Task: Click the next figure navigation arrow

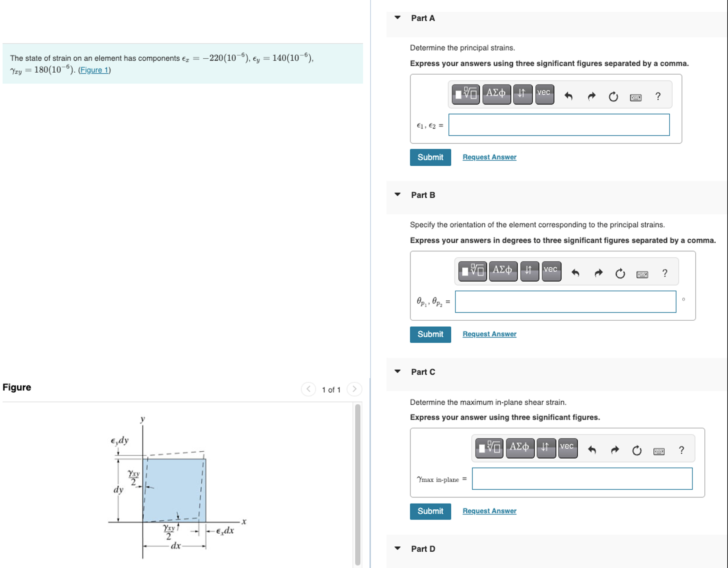Action: point(354,389)
